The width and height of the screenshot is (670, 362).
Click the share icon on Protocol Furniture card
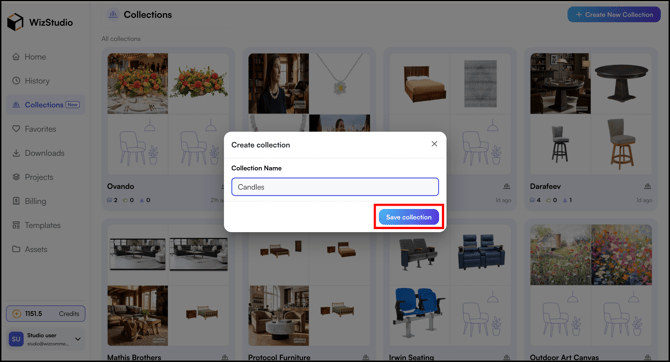point(366,357)
